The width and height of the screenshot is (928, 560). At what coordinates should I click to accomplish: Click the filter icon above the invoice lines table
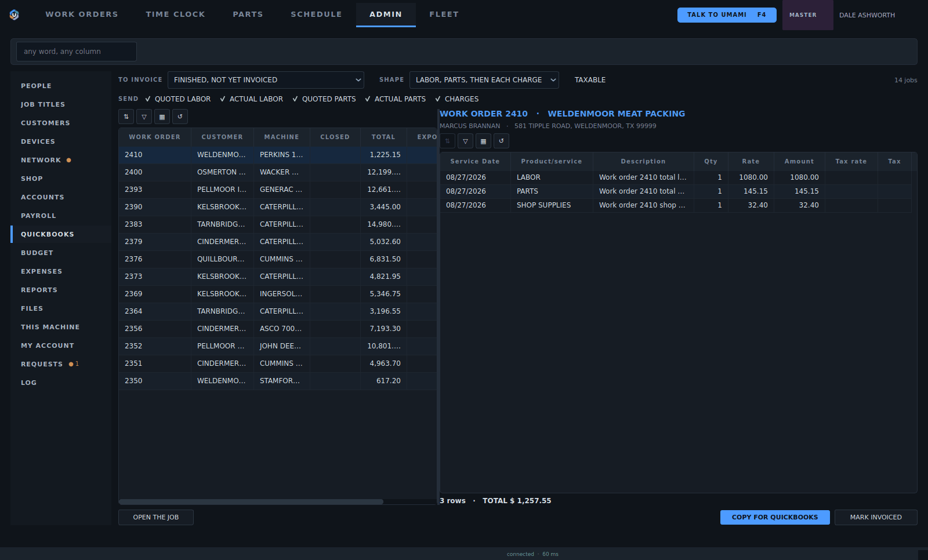pyautogui.click(x=465, y=141)
